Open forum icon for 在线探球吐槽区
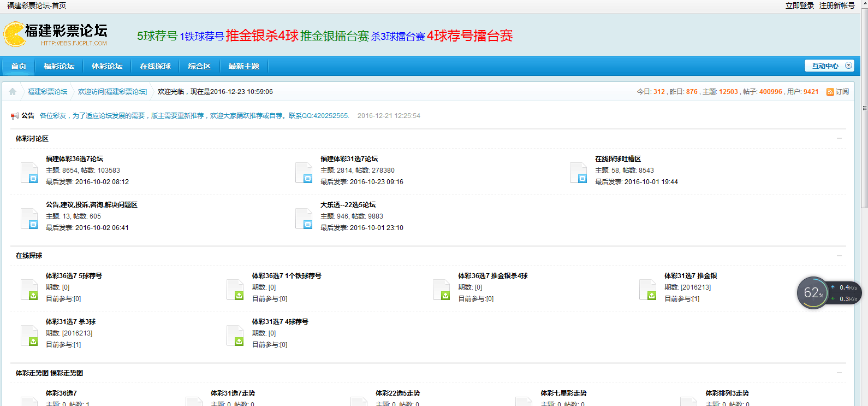Image resolution: width=868 pixels, height=406 pixels. click(x=579, y=173)
